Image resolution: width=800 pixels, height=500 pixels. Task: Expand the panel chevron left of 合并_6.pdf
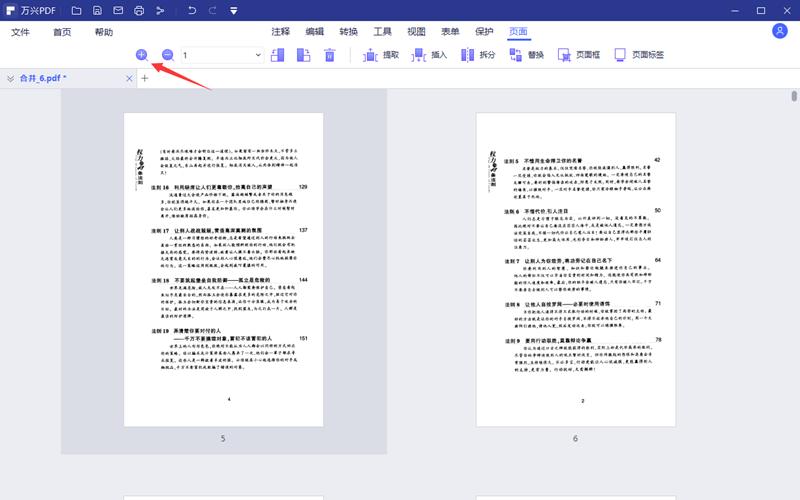(10, 78)
